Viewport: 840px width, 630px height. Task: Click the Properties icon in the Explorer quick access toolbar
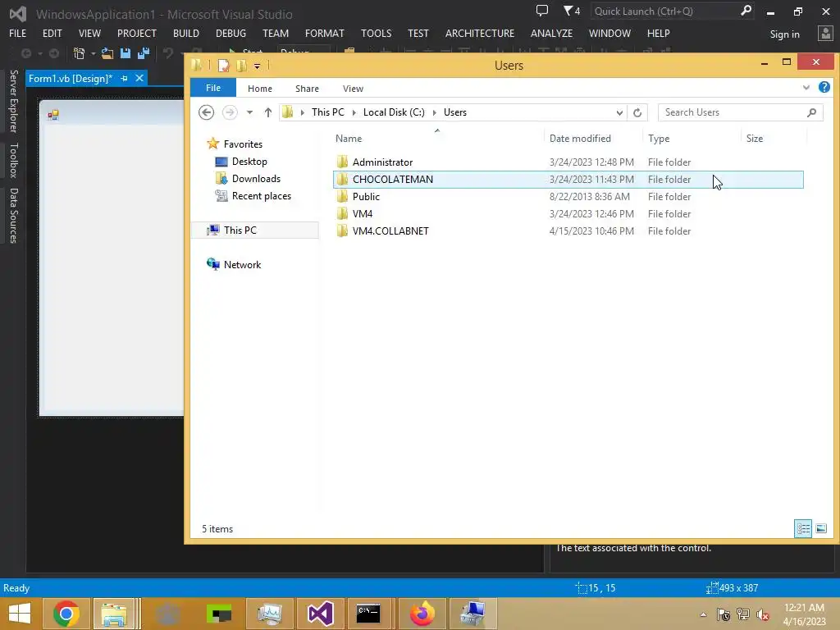(x=223, y=66)
